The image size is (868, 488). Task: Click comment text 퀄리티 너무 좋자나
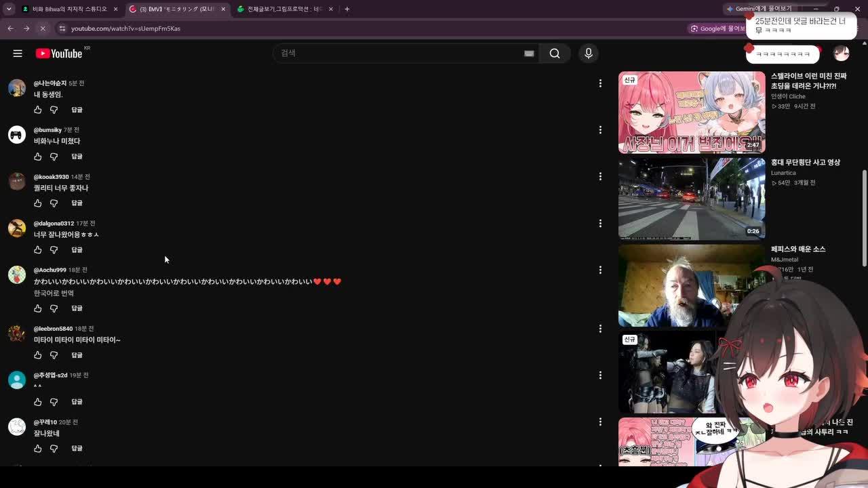61,188
